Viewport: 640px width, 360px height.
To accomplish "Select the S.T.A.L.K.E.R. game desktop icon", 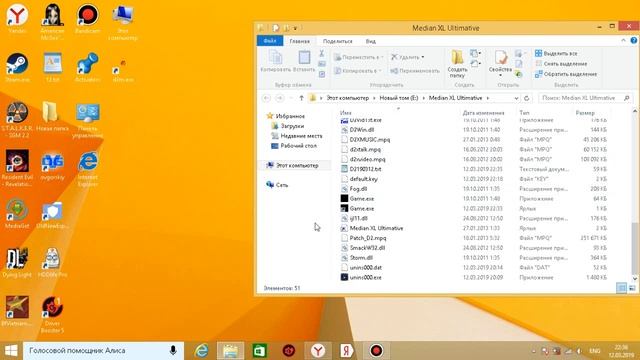I will tap(17, 120).
